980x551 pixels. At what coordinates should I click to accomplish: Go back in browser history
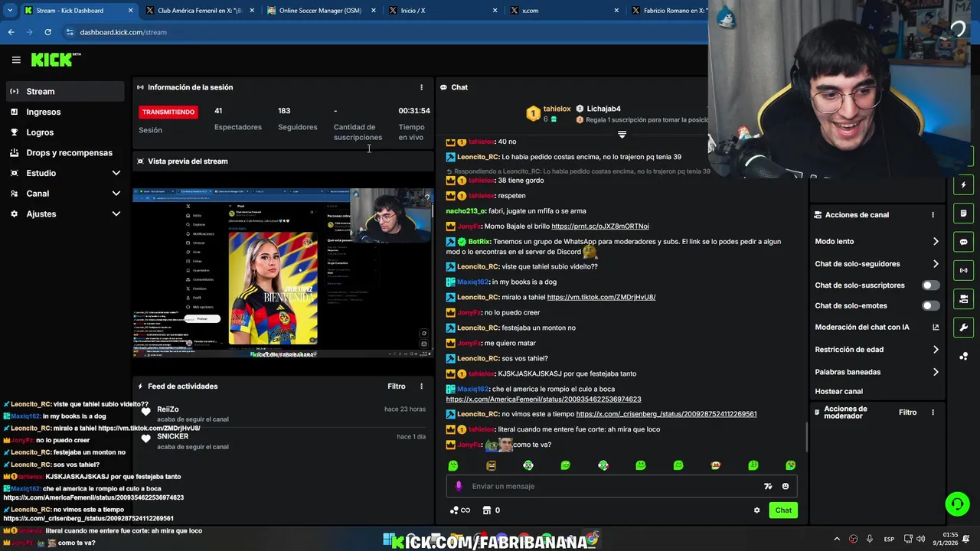point(11,32)
